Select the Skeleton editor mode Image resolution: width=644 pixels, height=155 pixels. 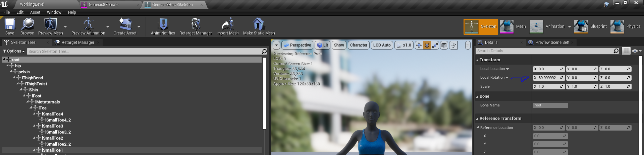pos(481,26)
